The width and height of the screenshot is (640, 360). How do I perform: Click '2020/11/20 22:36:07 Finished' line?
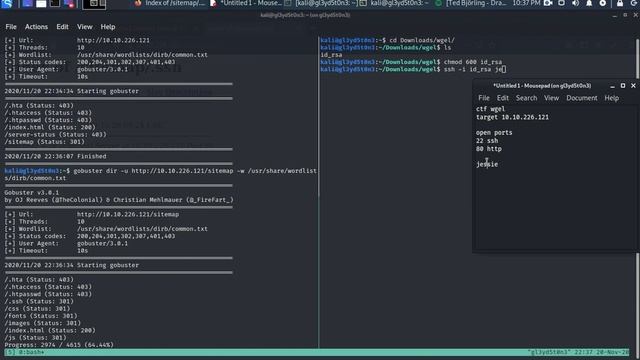pos(55,156)
